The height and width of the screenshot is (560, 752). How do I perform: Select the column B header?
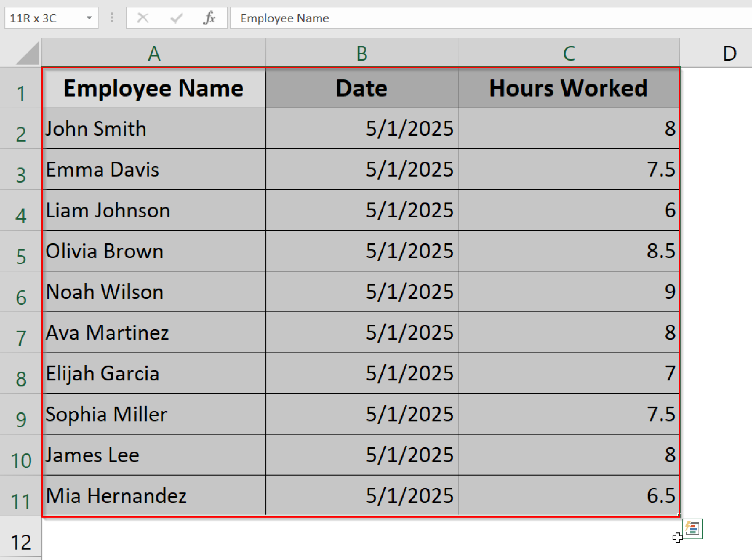(362, 53)
